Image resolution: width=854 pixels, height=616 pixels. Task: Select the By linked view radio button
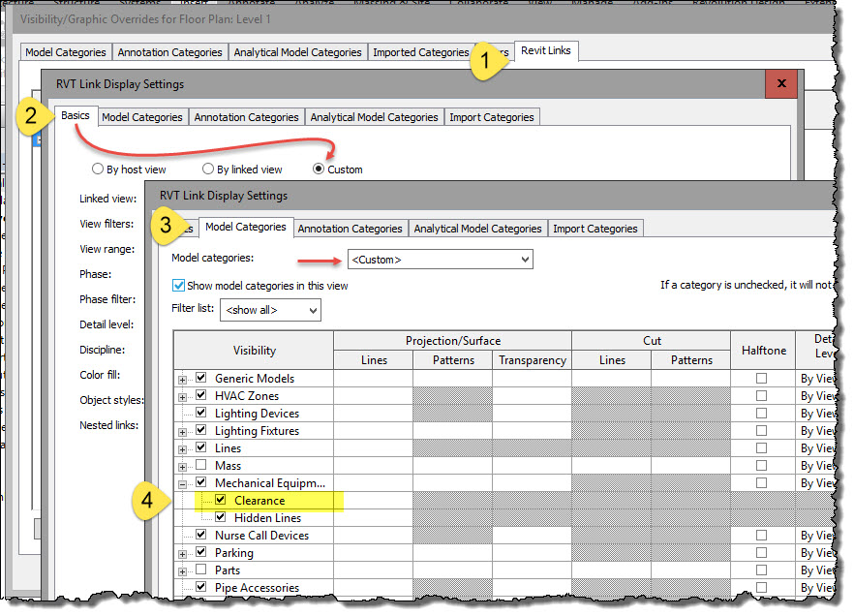207,169
